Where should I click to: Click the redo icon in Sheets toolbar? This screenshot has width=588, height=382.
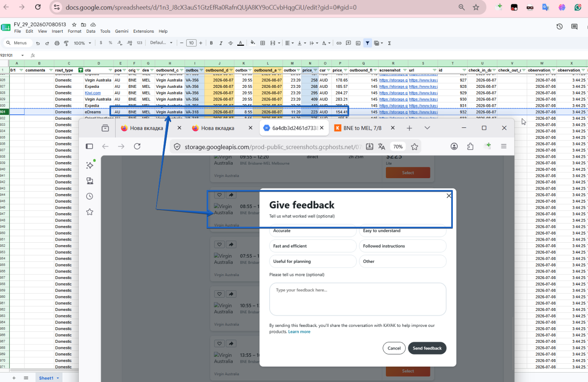(47, 43)
